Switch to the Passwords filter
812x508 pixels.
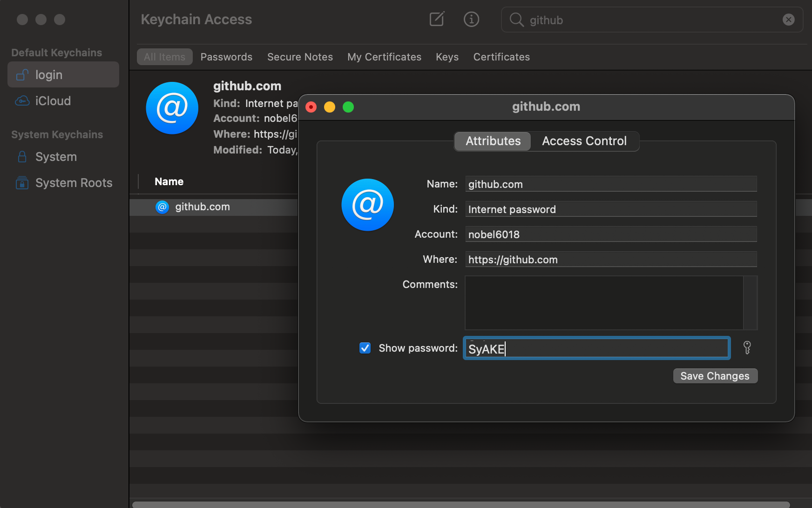pos(226,57)
